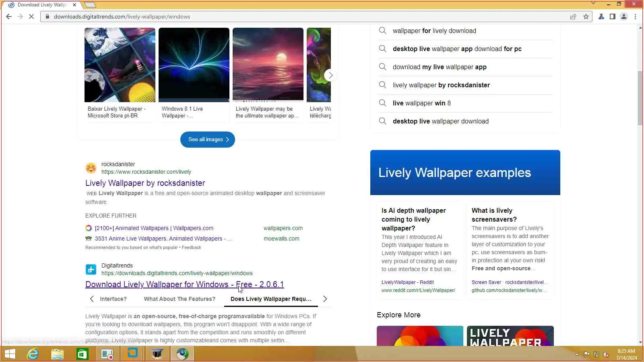Show previous answer tabs with left chevron

tap(92, 299)
